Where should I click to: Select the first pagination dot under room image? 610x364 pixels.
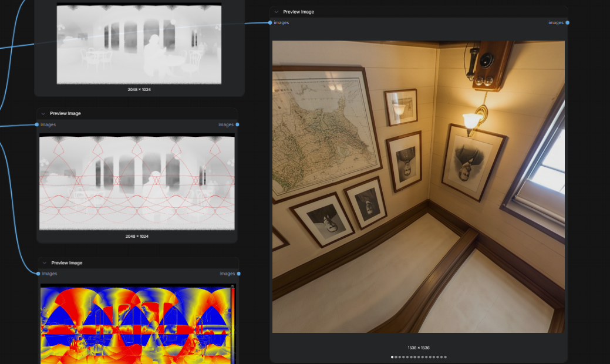tap(392, 357)
